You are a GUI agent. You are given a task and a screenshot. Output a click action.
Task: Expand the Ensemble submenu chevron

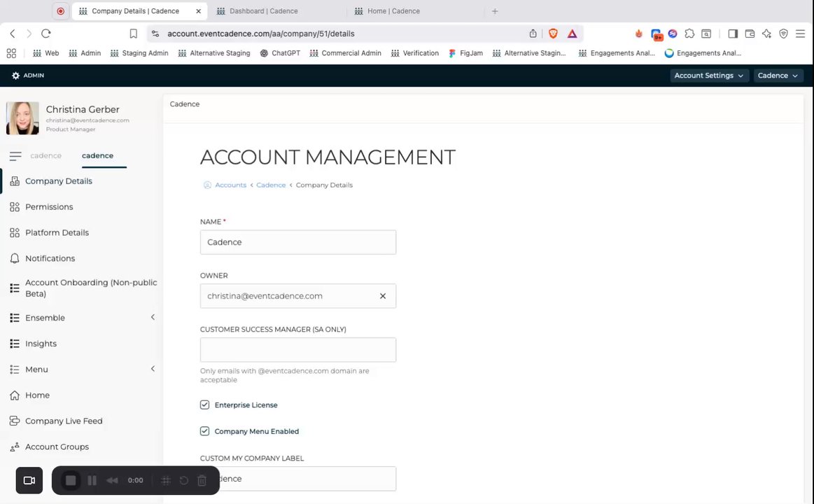153,317
